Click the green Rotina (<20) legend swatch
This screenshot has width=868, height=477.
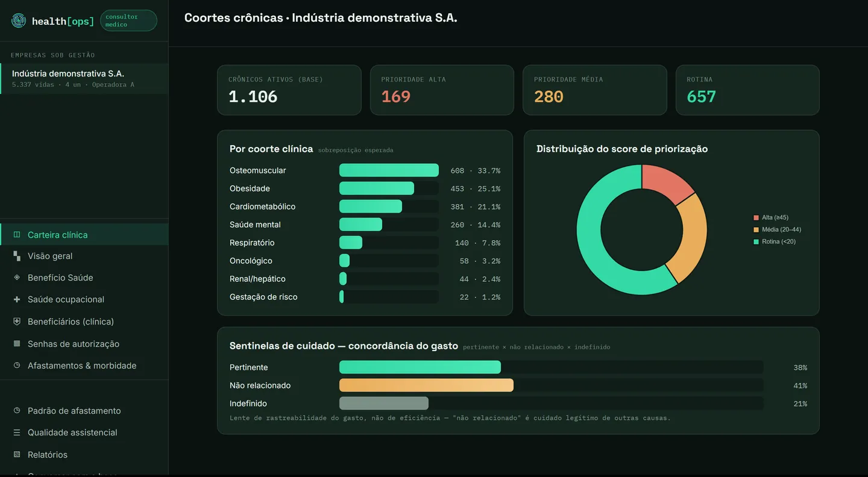tap(756, 242)
